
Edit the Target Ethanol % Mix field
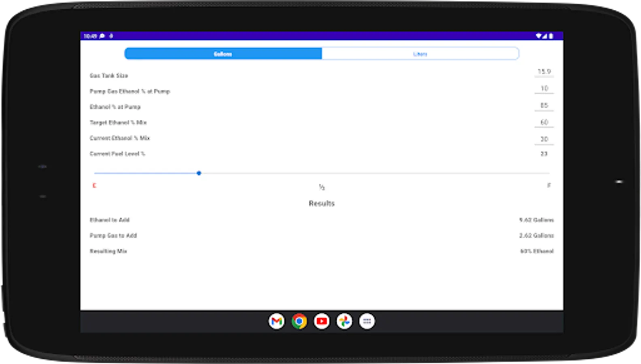544,123
